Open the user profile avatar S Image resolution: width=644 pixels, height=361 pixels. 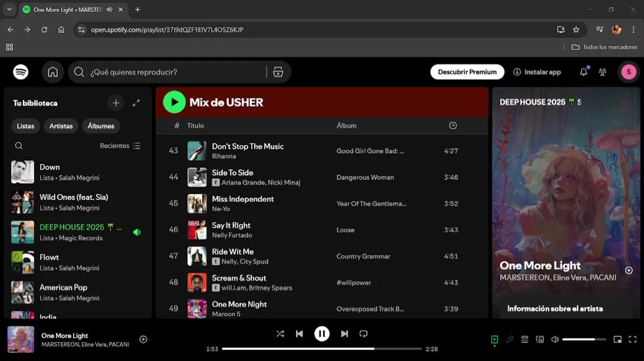click(629, 72)
